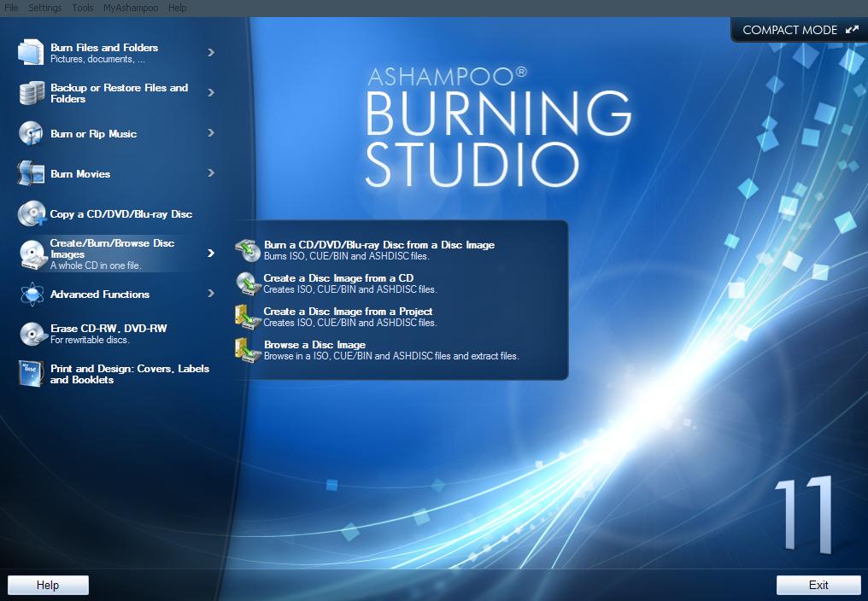
Task: Click 'A whole CD in one file.' text
Action: pyautogui.click(x=96, y=265)
